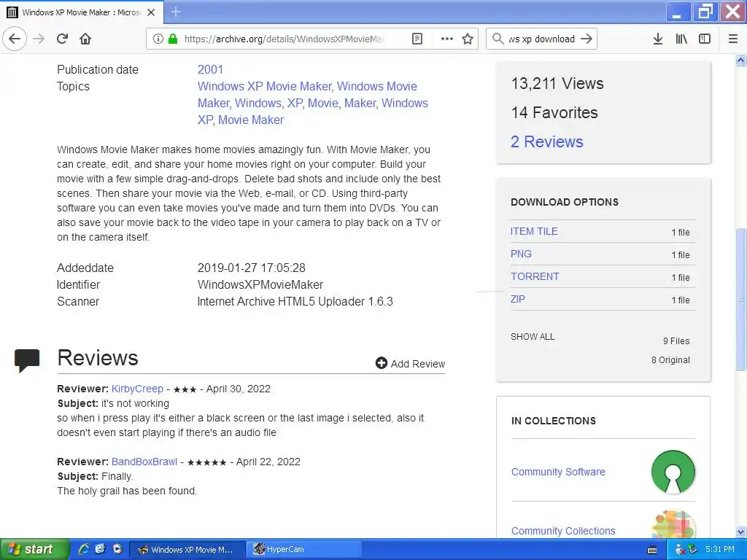
Task: Open page actions three-dot menu
Action: point(446,39)
